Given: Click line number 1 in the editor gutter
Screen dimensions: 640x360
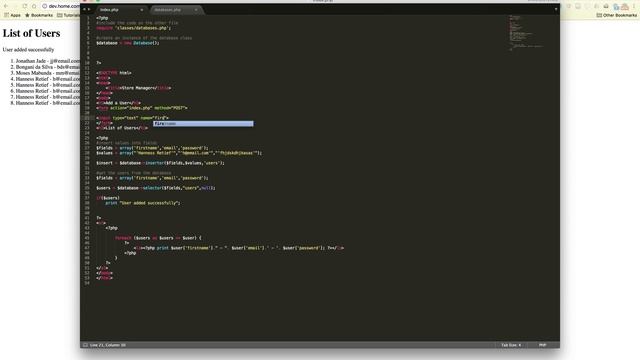Looking at the screenshot, I should pos(88,18).
